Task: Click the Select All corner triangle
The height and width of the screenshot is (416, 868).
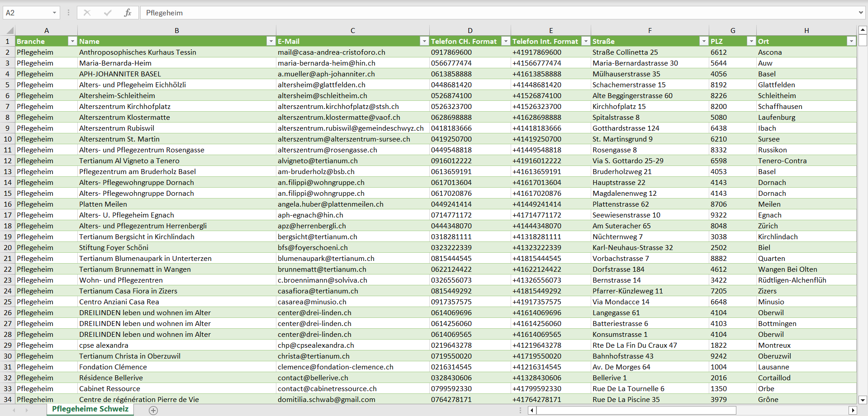Action: coord(9,31)
